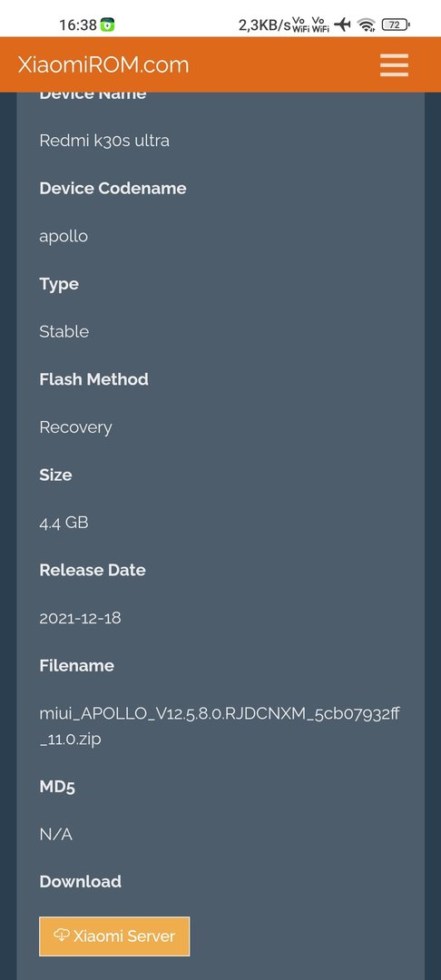Tap the first VoWiFi status icon
The height and width of the screenshot is (980, 441).
[301, 24]
